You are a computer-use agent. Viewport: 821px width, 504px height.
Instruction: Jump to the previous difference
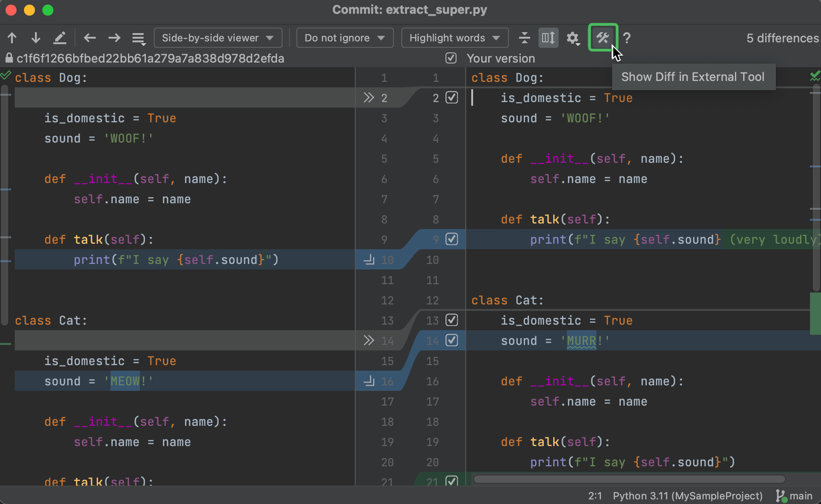[x=12, y=38]
